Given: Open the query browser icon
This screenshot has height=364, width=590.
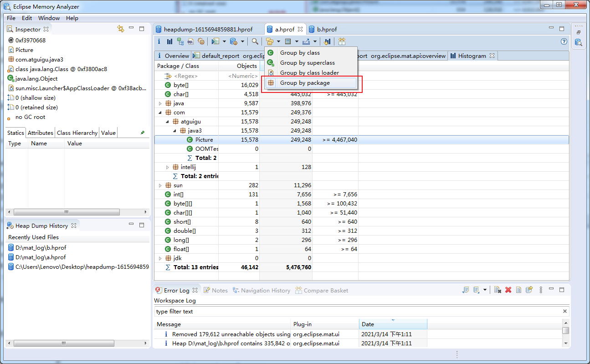Looking at the screenshot, I should click(x=233, y=41).
